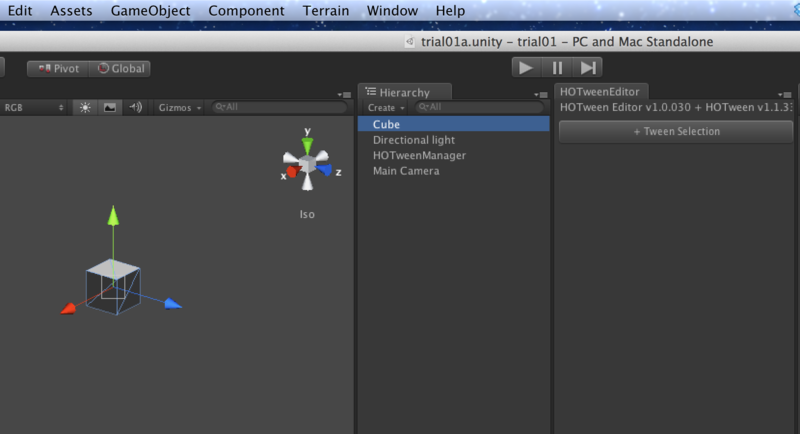Click the red X-axis move arrow on Cube

point(68,308)
